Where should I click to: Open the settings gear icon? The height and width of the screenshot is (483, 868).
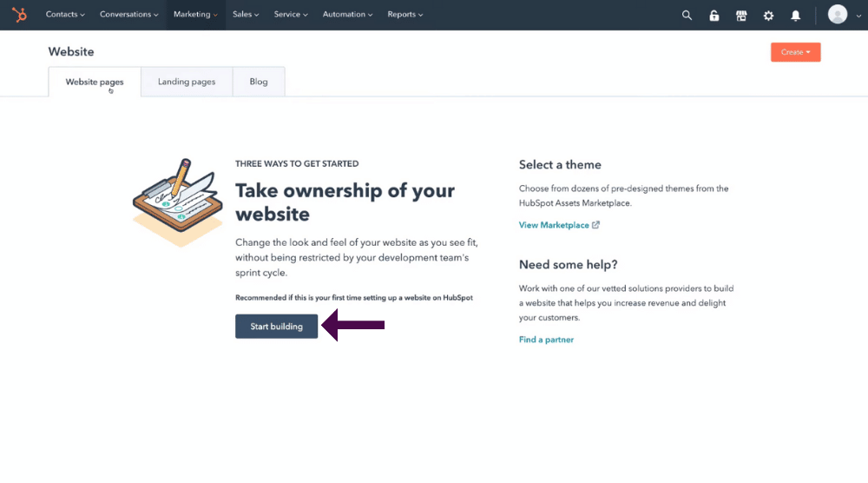768,16
